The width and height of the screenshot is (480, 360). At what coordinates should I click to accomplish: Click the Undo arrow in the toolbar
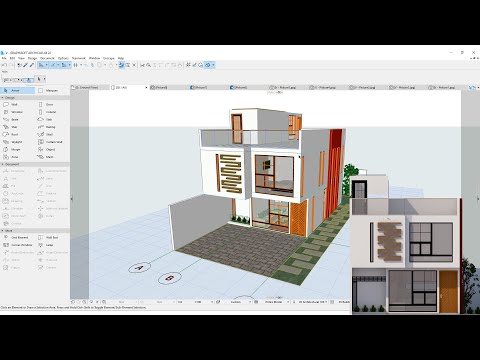pos(4,65)
